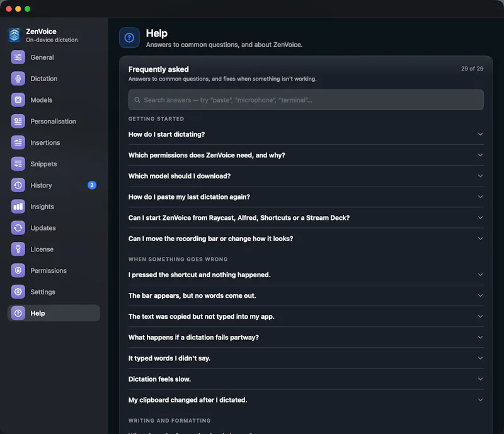Image resolution: width=504 pixels, height=434 pixels.
Task: Switch to Dictation section label
Action: point(44,79)
